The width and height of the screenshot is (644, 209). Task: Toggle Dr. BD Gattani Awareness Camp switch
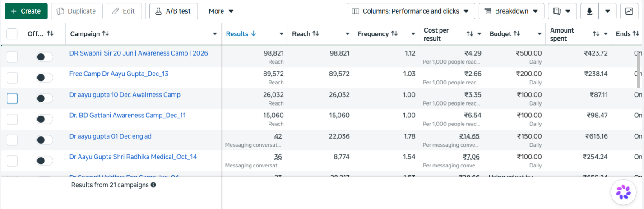45,119
